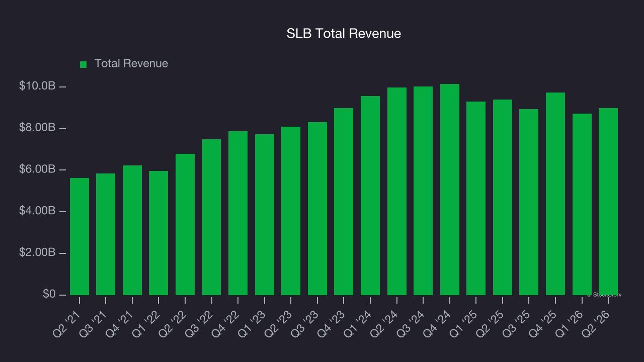Select the Q1 '24 revenue bar
Viewport: 644px width, 362px height.
370,196
